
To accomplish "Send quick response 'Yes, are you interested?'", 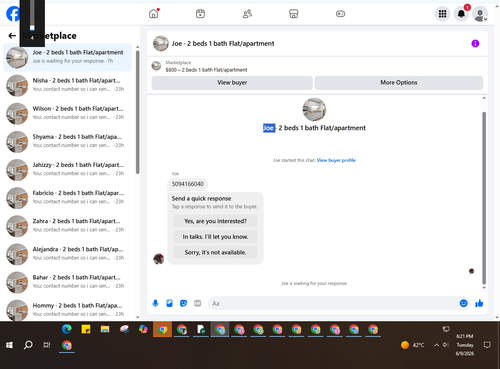I will coord(215,221).
